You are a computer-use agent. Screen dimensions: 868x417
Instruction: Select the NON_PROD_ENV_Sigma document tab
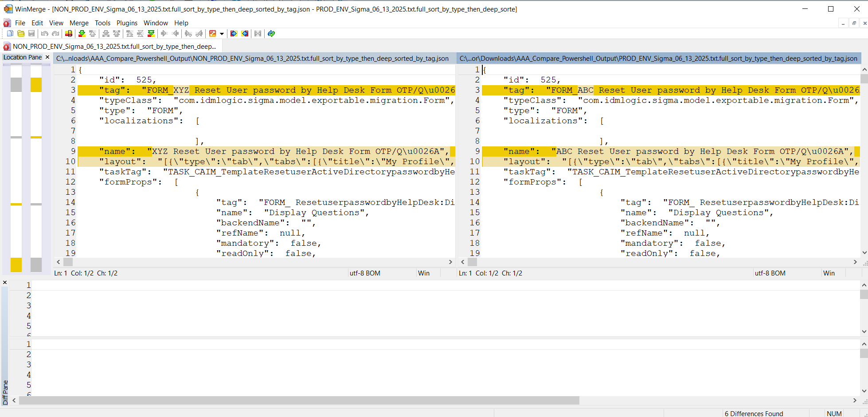pos(111,47)
